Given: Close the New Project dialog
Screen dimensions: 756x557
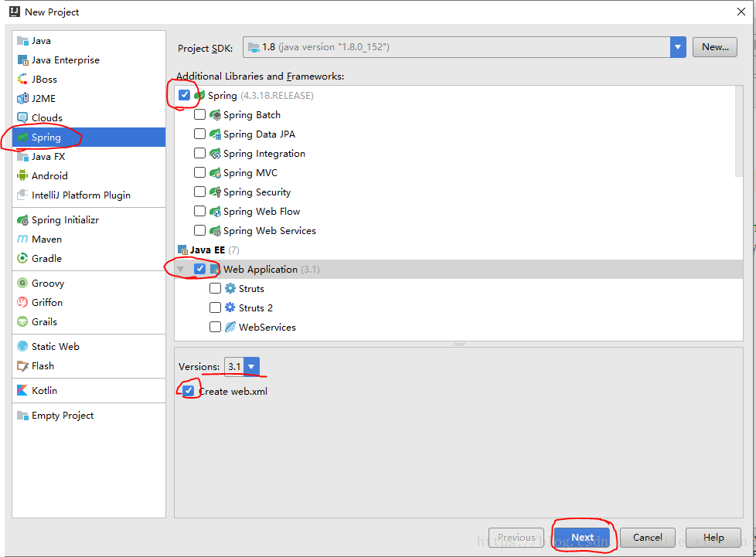Looking at the screenshot, I should tap(741, 12).
